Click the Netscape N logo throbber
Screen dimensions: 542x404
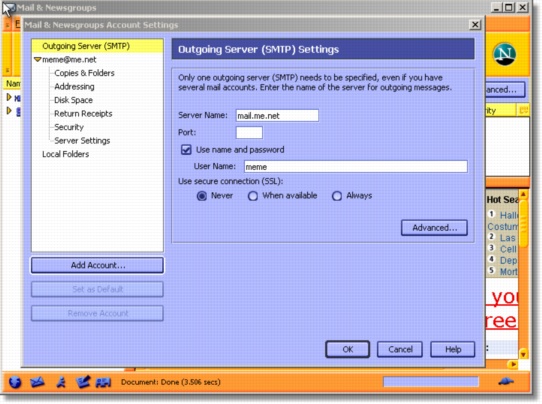pos(505,54)
